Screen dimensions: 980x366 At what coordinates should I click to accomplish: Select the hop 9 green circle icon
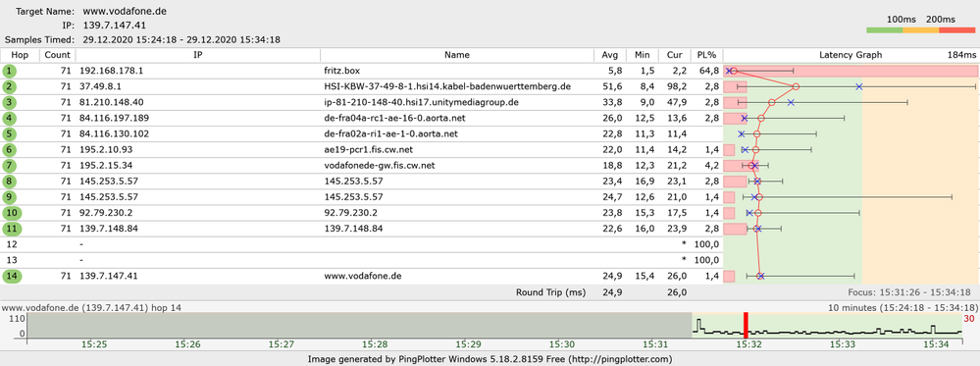[10, 197]
